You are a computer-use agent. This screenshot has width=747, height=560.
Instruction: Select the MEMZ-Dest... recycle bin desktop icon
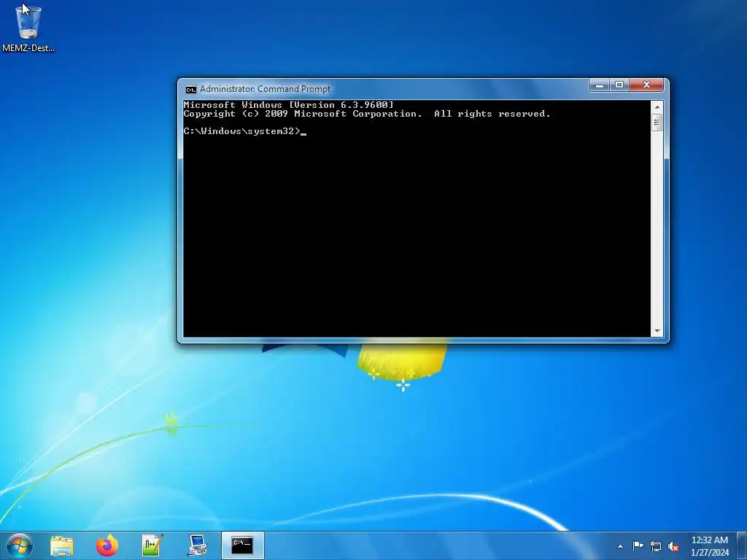28,28
